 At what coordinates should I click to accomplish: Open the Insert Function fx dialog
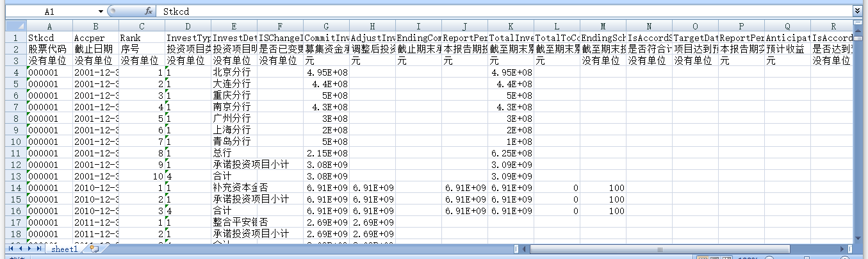pos(149,11)
